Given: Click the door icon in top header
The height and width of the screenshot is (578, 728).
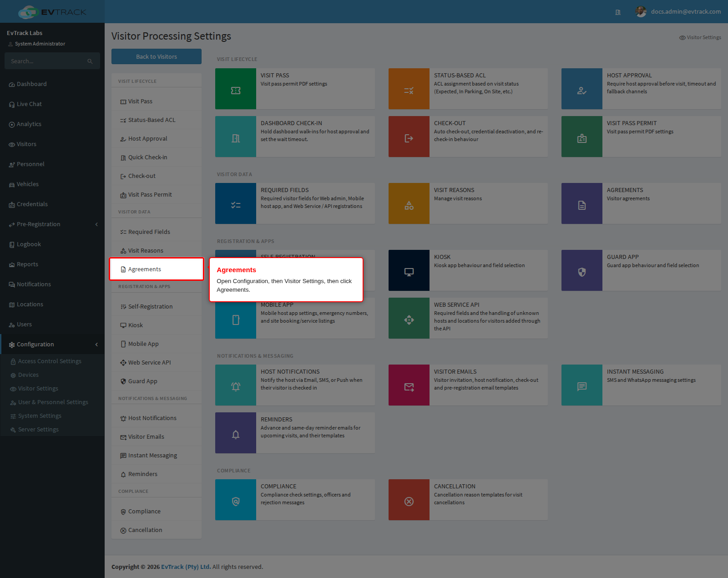Looking at the screenshot, I should click(x=618, y=12).
